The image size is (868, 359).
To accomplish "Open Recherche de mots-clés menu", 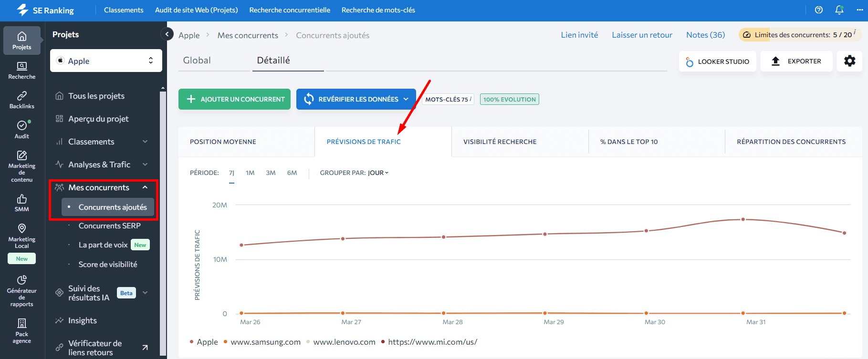I will [x=378, y=10].
